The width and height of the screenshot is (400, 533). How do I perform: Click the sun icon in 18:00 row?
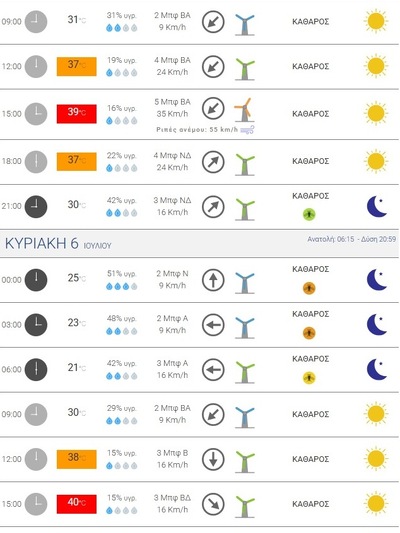(376, 161)
